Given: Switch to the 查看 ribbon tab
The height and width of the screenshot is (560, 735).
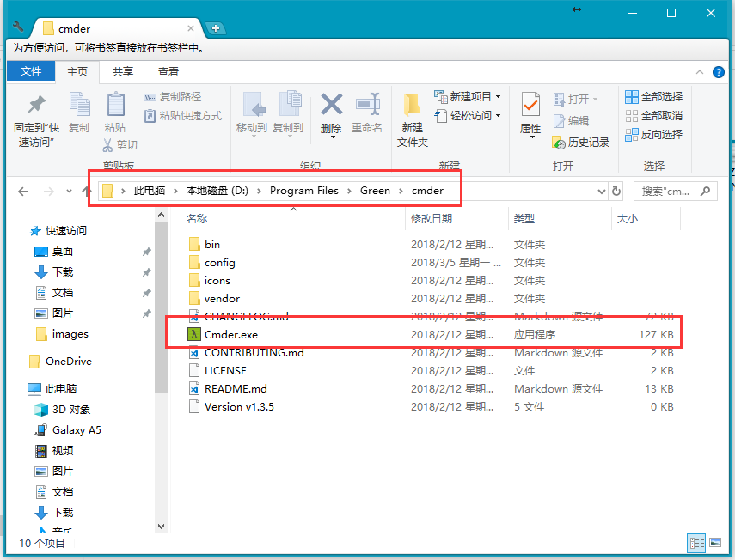Looking at the screenshot, I should click(x=168, y=71).
